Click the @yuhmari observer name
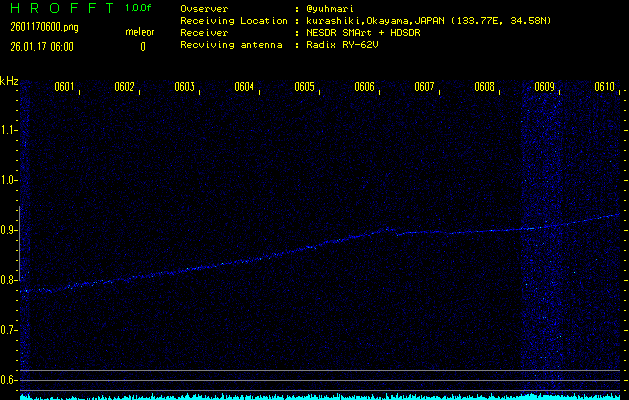The height and width of the screenshot is (400, 629). 332,8
